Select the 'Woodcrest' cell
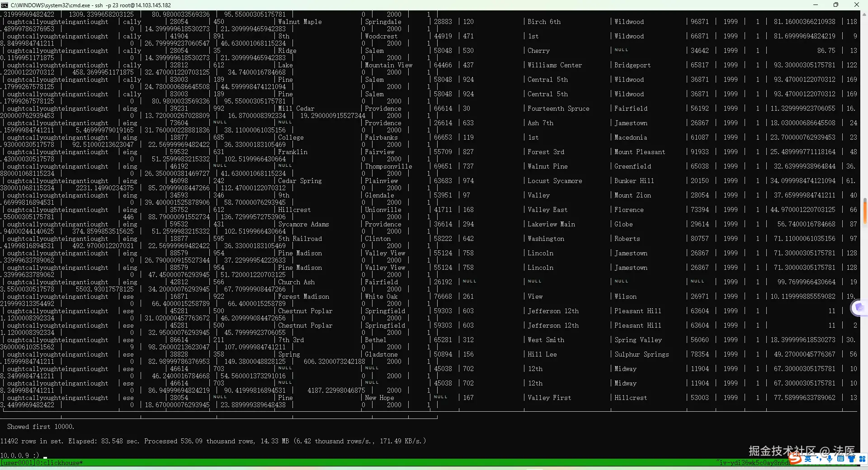This screenshot has width=868, height=470. click(x=381, y=36)
